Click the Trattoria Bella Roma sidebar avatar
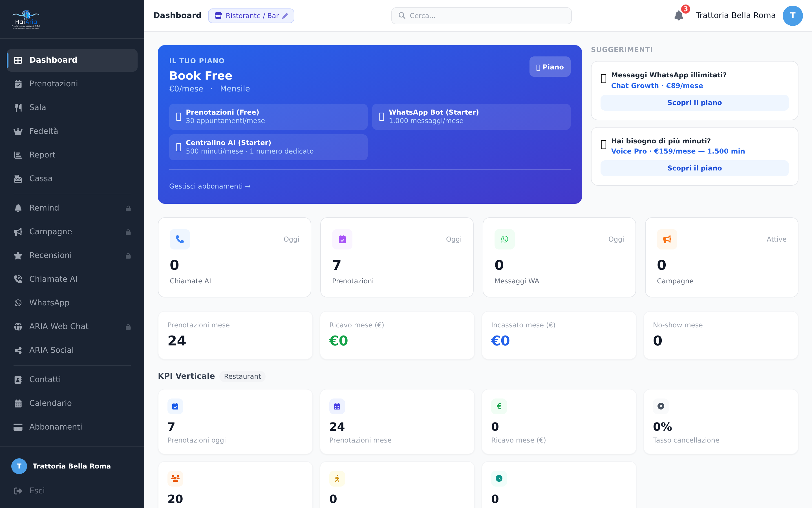 [19, 466]
